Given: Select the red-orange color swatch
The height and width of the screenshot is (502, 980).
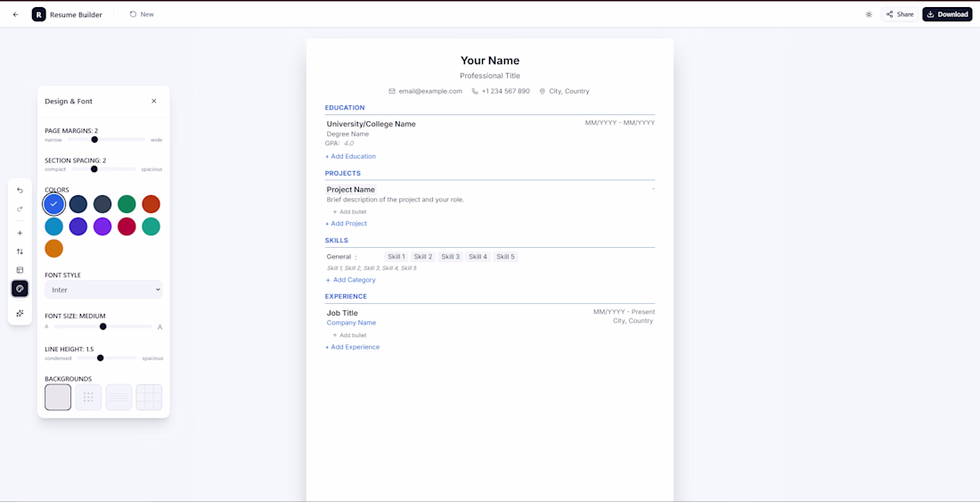Looking at the screenshot, I should coord(151,204).
